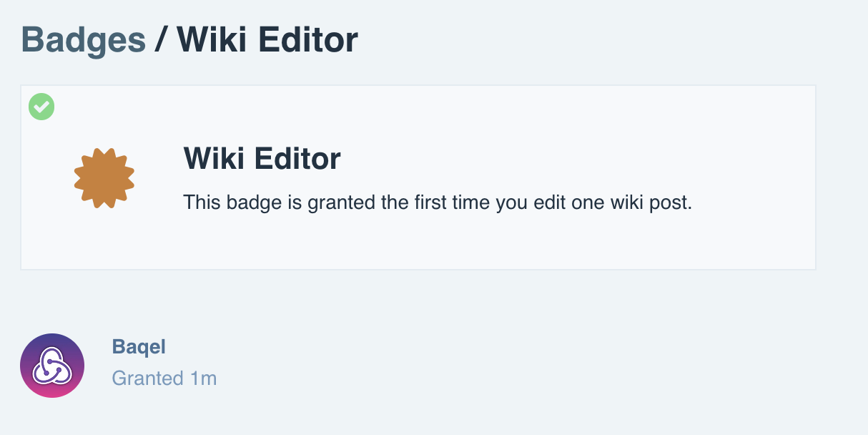View the profile behind the knot-logo avatar
Image resolution: width=868 pixels, height=435 pixels.
coord(52,366)
